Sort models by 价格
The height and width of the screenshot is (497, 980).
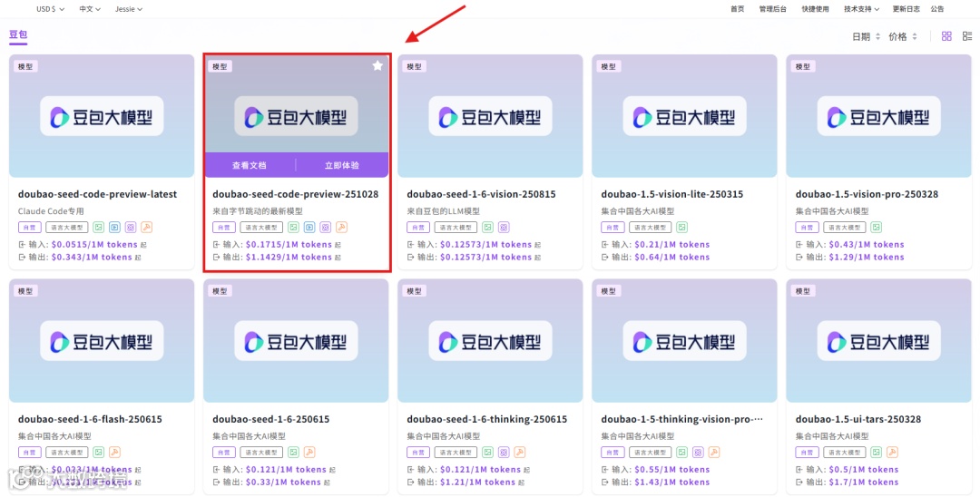pos(903,37)
